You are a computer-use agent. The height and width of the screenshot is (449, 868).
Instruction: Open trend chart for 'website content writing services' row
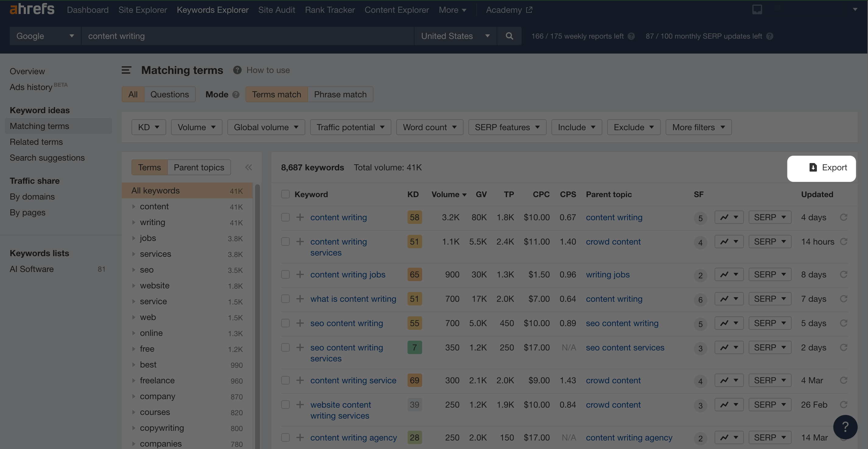coord(729,405)
